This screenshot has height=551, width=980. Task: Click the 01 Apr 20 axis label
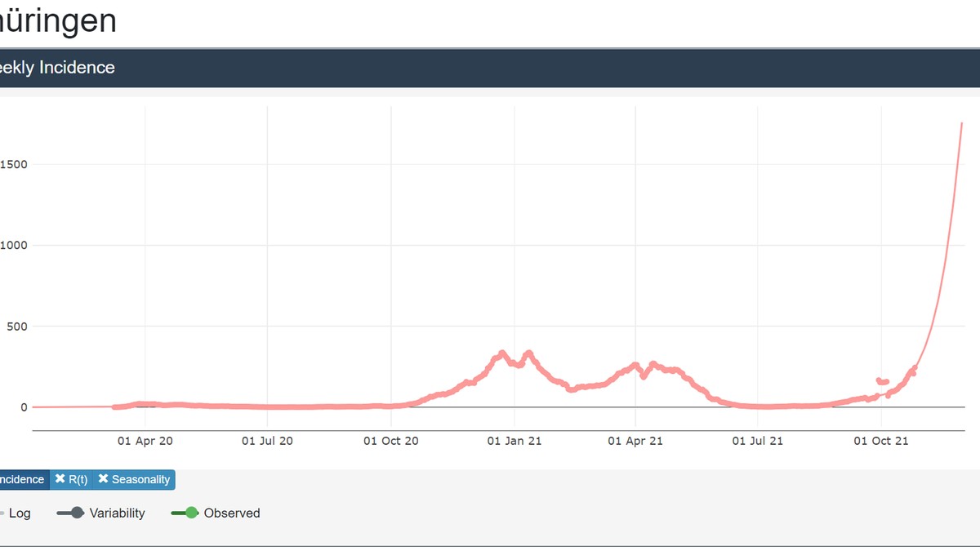pyautogui.click(x=145, y=442)
